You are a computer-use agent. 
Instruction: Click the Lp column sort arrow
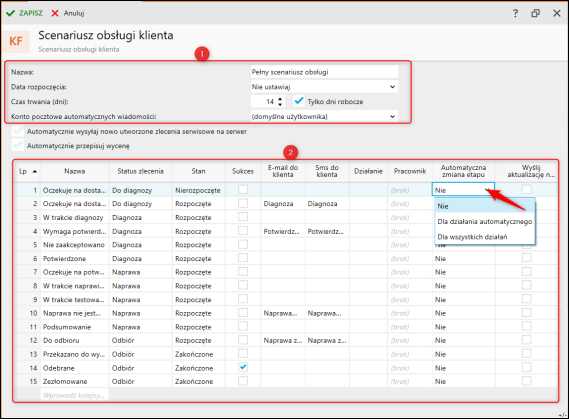pos(34,171)
